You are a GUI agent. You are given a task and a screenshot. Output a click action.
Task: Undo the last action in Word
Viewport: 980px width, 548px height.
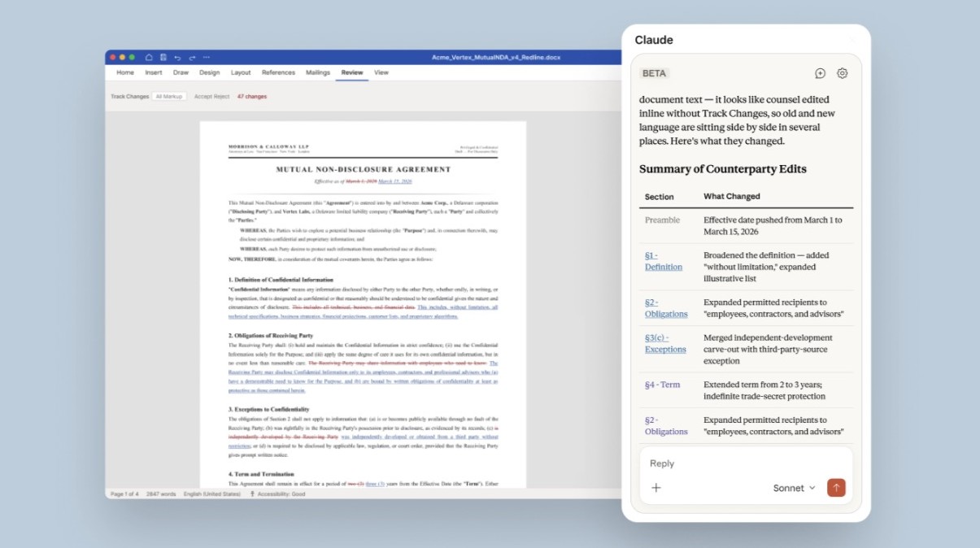177,58
